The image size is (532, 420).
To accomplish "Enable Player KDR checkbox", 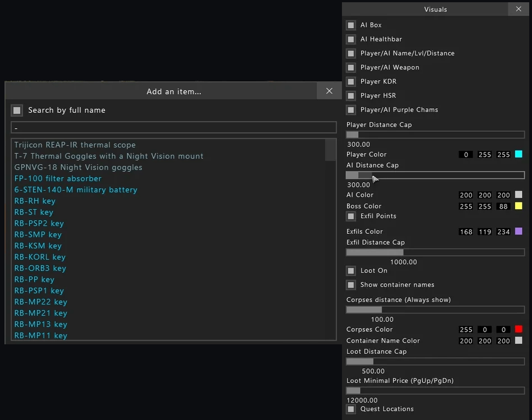I will [351, 82].
